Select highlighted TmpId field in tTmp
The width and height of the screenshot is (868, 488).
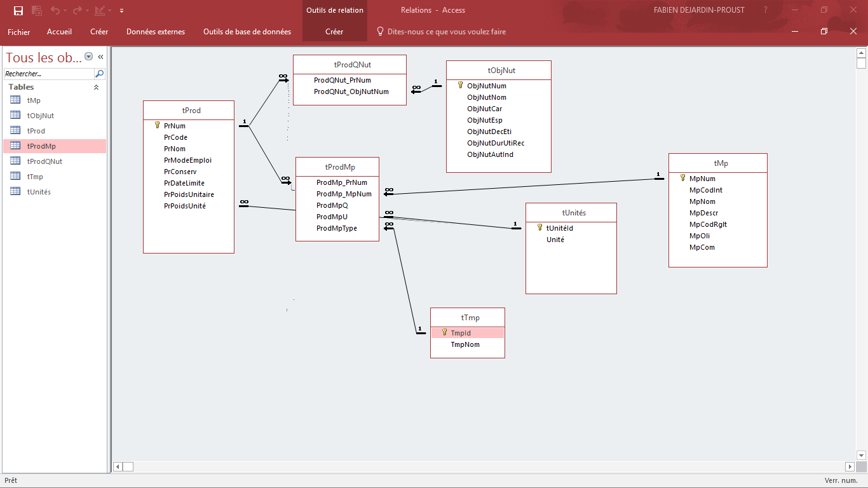[468, 333]
